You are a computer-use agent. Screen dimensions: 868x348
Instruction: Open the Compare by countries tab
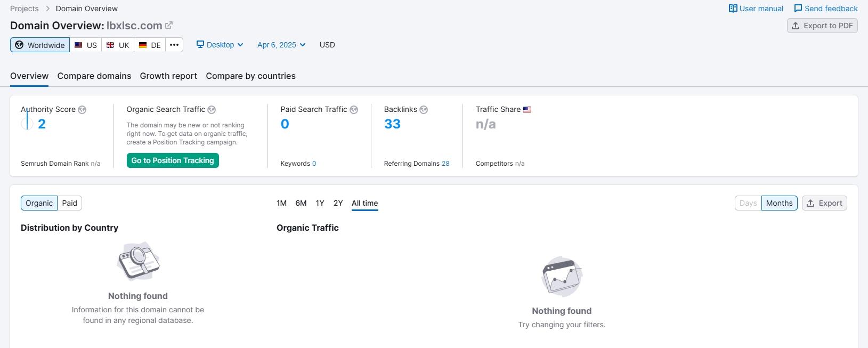click(250, 76)
